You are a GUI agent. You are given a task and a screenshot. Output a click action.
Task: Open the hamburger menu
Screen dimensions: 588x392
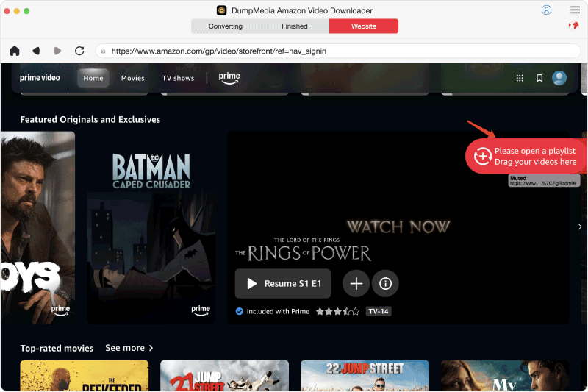575,10
